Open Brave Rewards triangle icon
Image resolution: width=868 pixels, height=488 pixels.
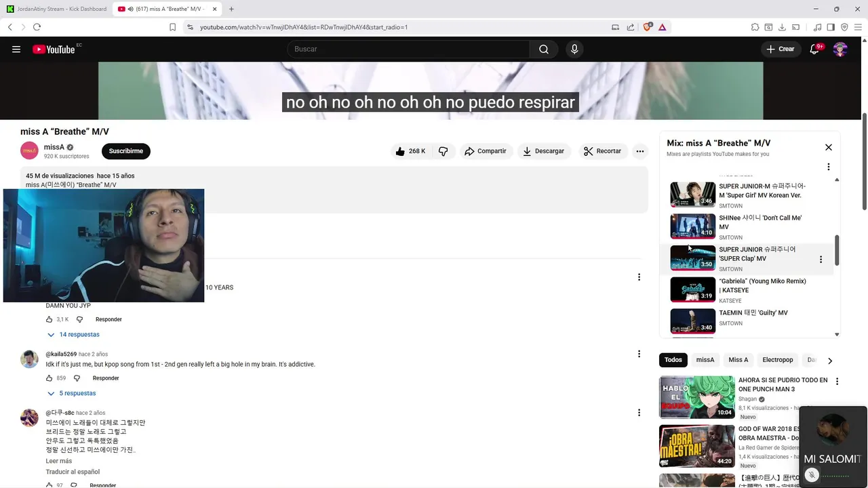tap(662, 27)
